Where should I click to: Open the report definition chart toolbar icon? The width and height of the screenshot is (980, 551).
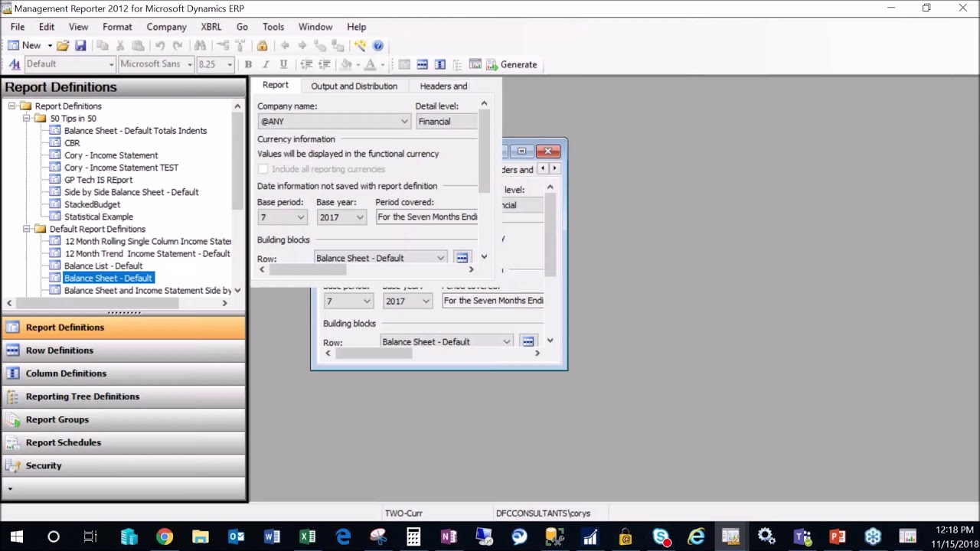[x=475, y=64]
